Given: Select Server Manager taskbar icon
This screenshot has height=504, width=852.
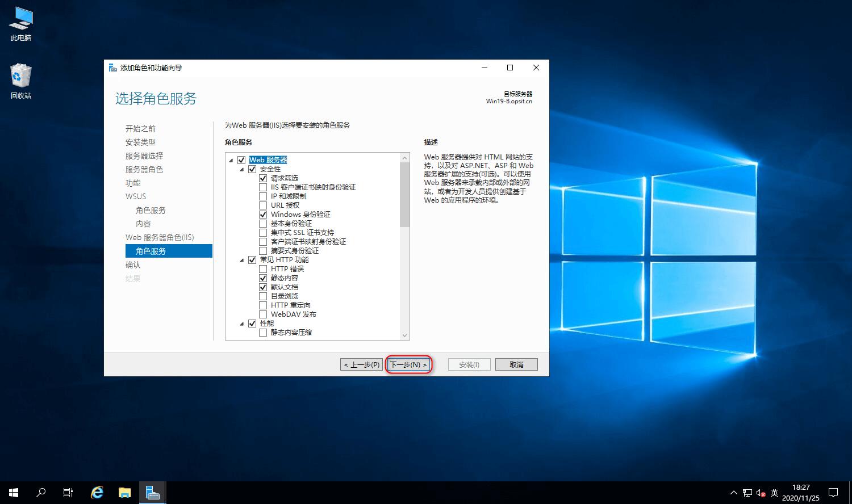Looking at the screenshot, I should click(152, 493).
